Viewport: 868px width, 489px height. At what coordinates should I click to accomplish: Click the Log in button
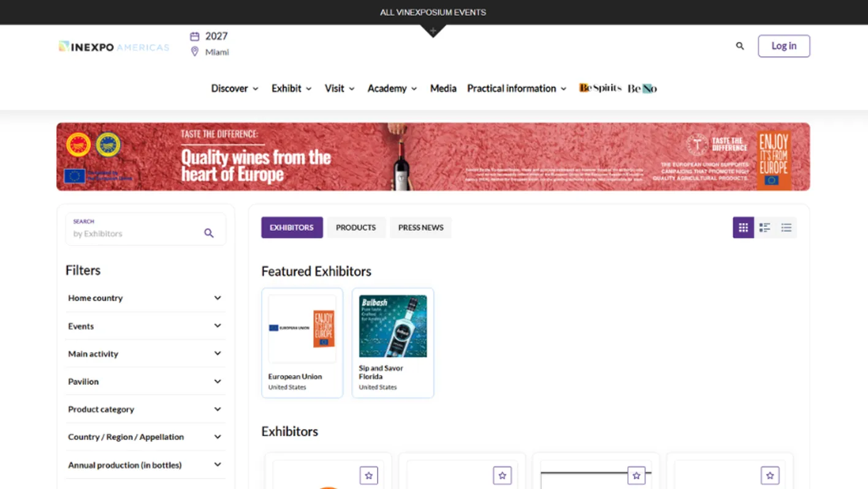784,46
